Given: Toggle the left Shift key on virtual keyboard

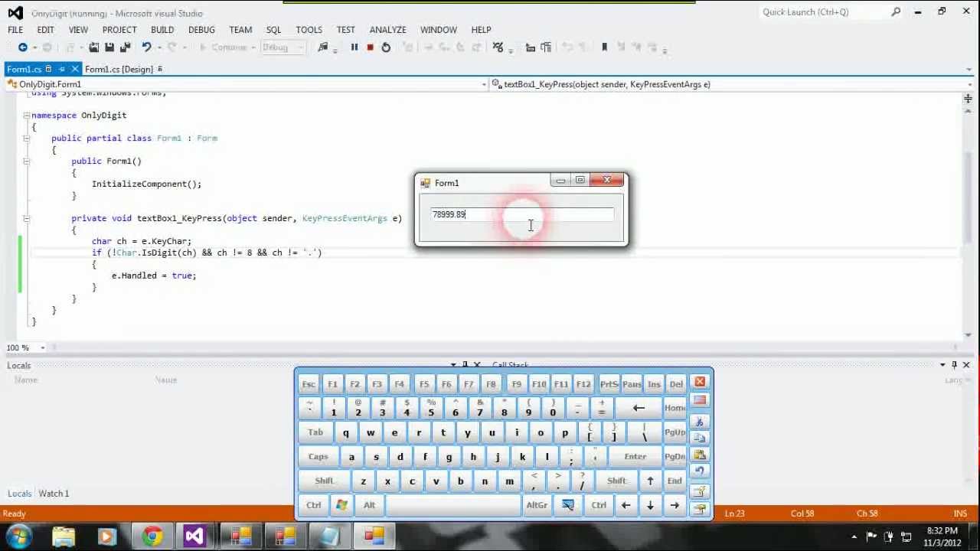Looking at the screenshot, I should click(x=325, y=481).
